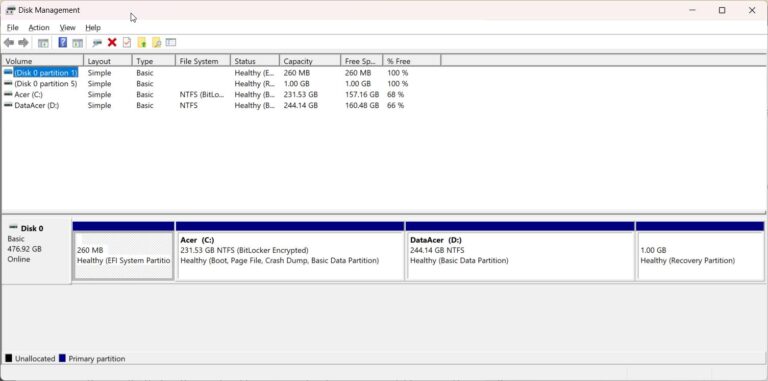Click the NTFS (BitLo... file system cell
The image size is (768, 381).
(201, 94)
